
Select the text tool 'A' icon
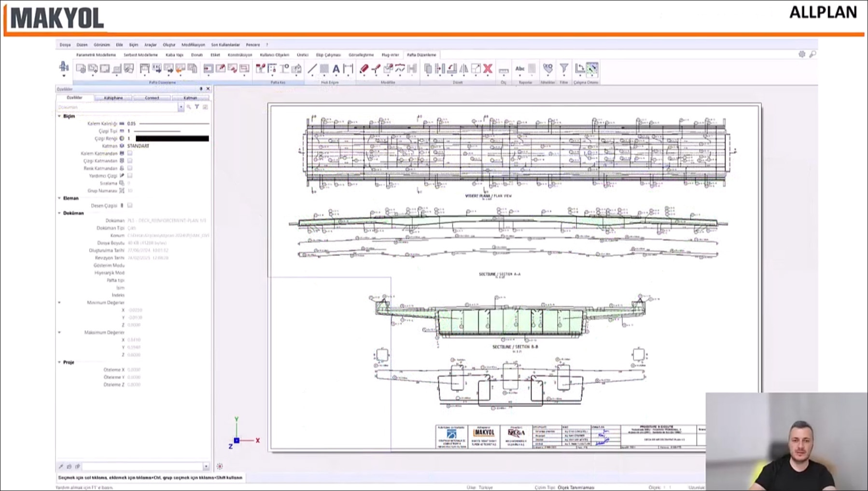tap(336, 69)
